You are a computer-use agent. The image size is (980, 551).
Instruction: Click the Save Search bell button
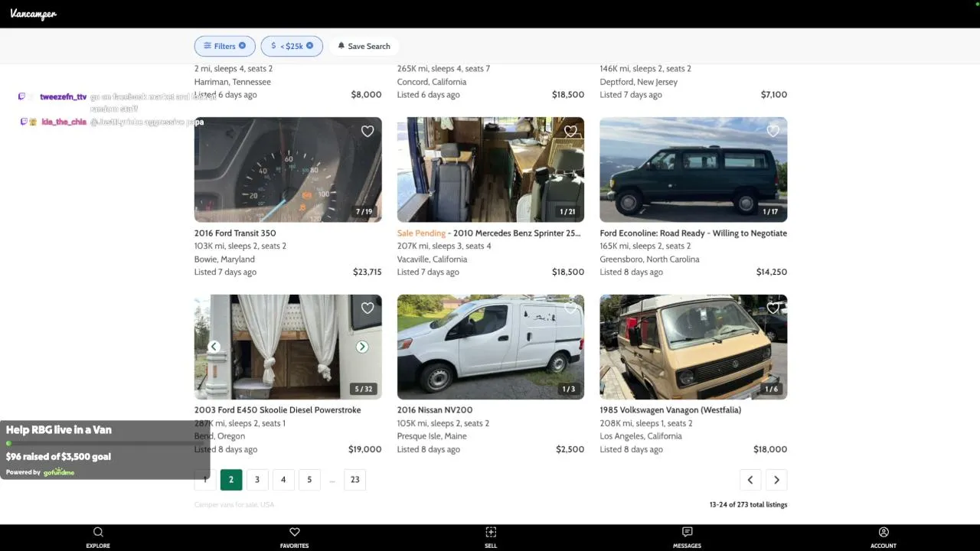364,46
